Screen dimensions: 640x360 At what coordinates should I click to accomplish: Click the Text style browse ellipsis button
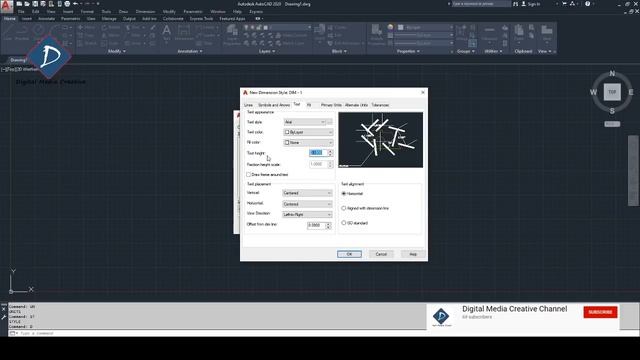pyautogui.click(x=330, y=122)
